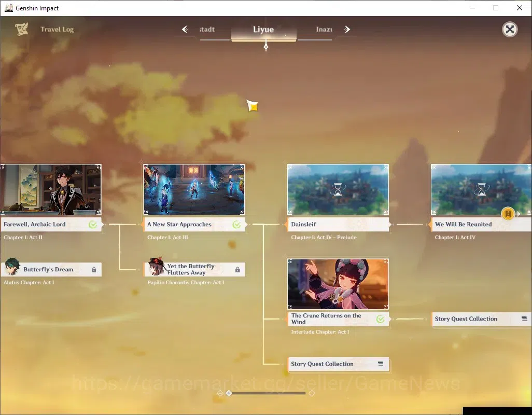Screen dimensions: 532x415
Task: Click the Genshin Impact window title icon
Action: [9, 8]
